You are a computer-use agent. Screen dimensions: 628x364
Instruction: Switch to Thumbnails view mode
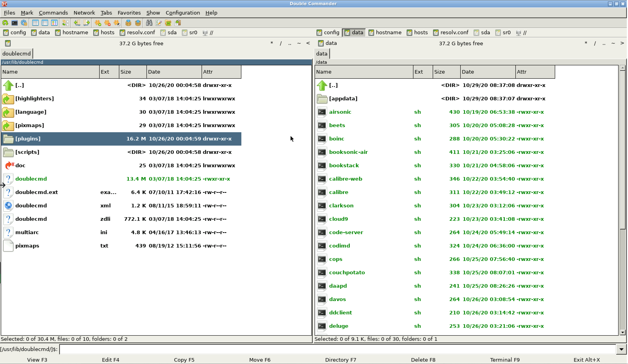coord(54,23)
